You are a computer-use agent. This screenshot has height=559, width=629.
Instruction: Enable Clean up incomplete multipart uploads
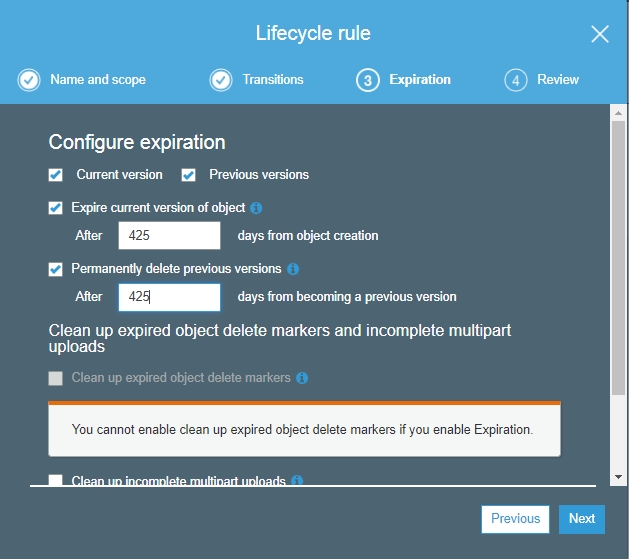point(56,481)
